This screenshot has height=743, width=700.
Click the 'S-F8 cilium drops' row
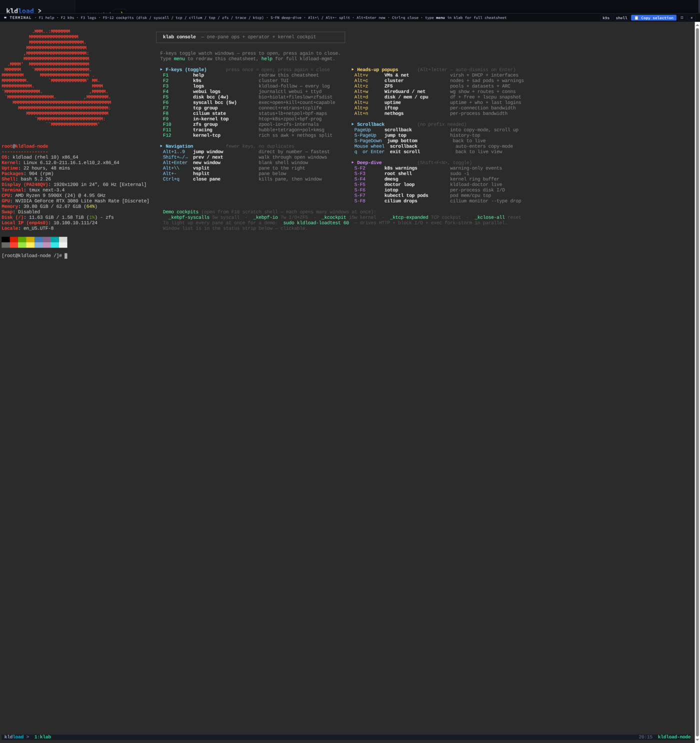pyautogui.click(x=437, y=201)
